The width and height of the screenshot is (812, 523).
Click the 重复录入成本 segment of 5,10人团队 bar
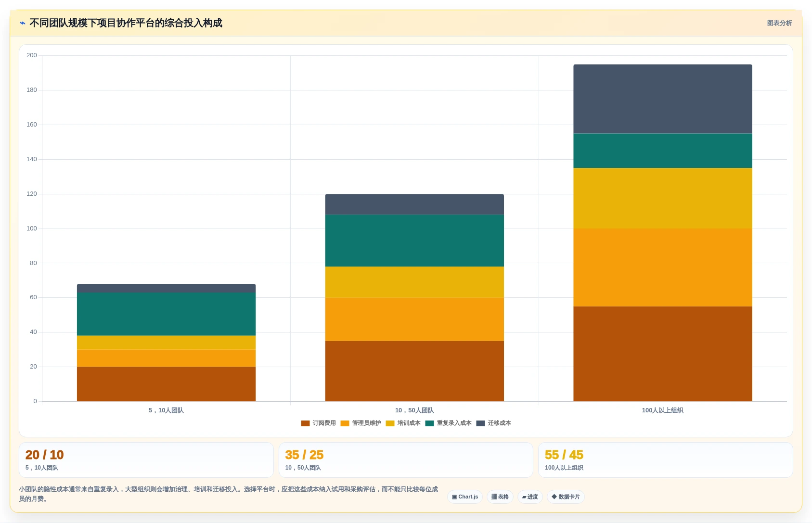tap(166, 314)
